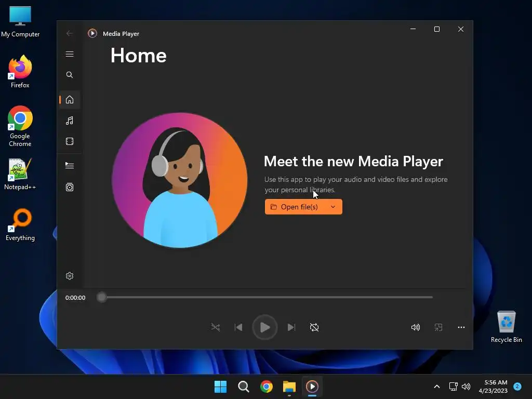Select the Home icon in the sidebar

pos(70,99)
